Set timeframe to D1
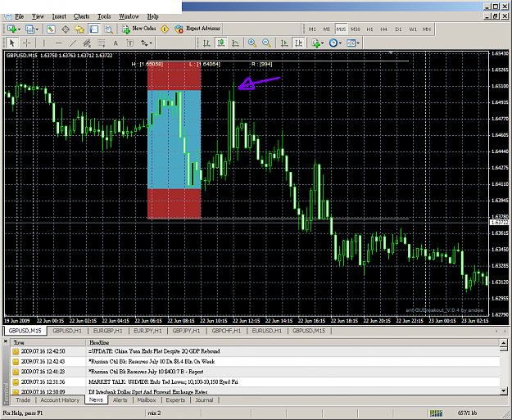The width and height of the screenshot is (512, 420). tap(398, 29)
